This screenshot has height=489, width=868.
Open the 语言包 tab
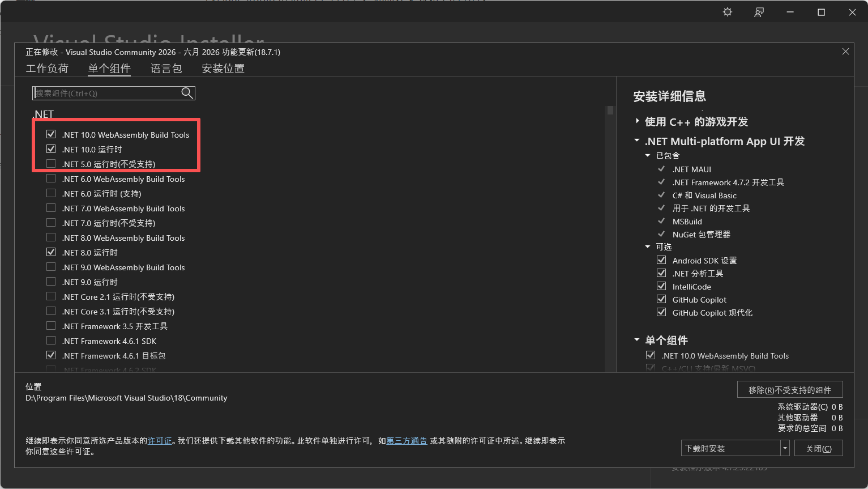[x=166, y=69]
